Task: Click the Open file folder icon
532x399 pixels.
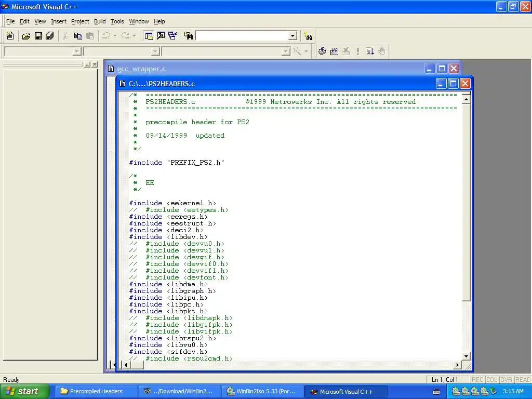Action: click(26, 36)
